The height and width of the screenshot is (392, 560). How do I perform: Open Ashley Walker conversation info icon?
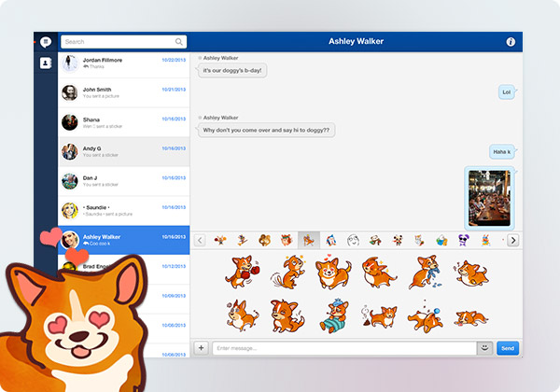[x=511, y=42]
